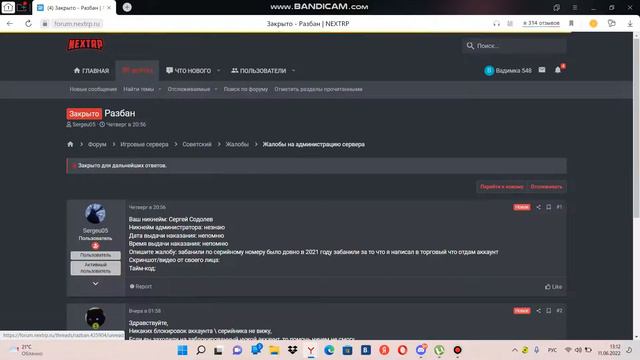The width and height of the screenshot is (640, 360).
Task: Open uTorrent from taskbar
Action: point(439,350)
